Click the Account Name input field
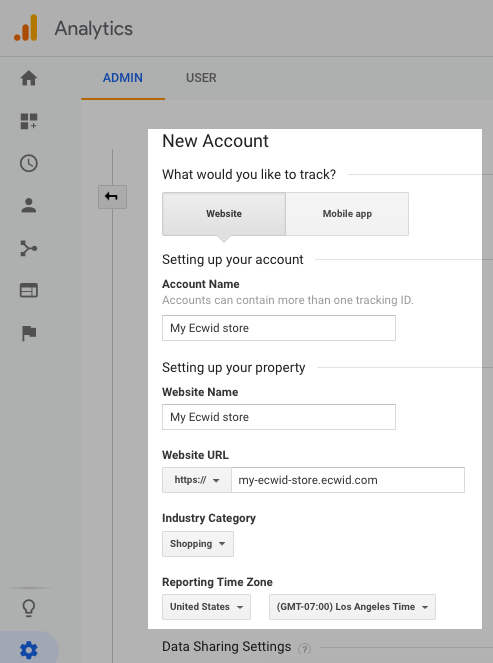This screenshot has height=663, width=493. click(x=279, y=328)
